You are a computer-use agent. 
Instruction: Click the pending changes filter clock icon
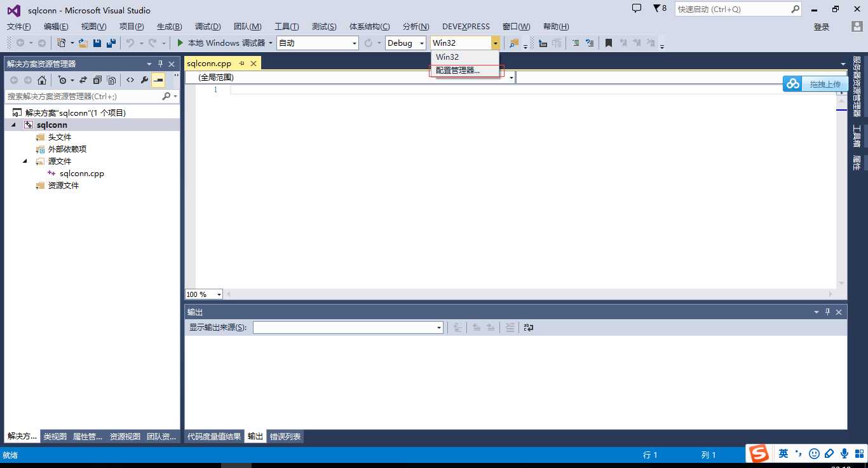coord(62,80)
